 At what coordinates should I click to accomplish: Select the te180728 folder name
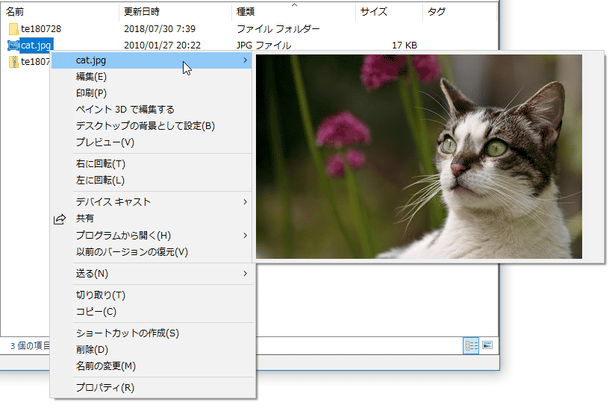pyautogui.click(x=41, y=29)
